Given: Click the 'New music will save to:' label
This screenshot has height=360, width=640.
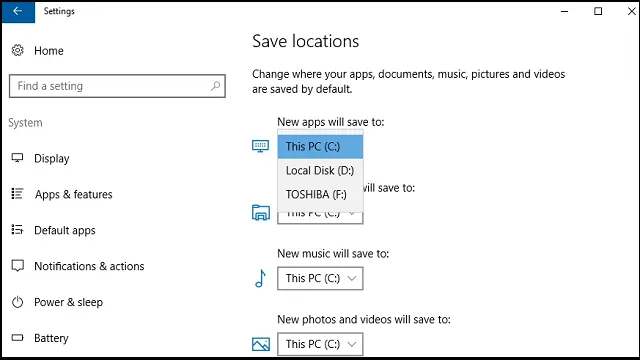Looking at the screenshot, I should click(333, 253).
